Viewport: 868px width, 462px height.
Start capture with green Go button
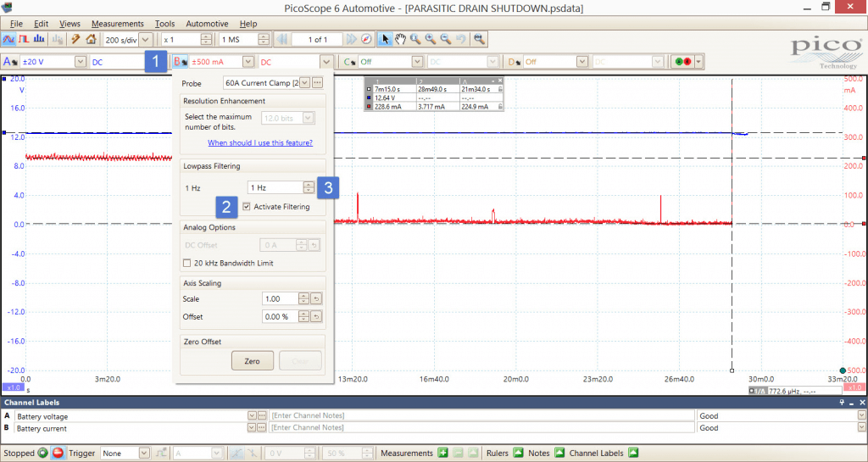tap(42, 454)
